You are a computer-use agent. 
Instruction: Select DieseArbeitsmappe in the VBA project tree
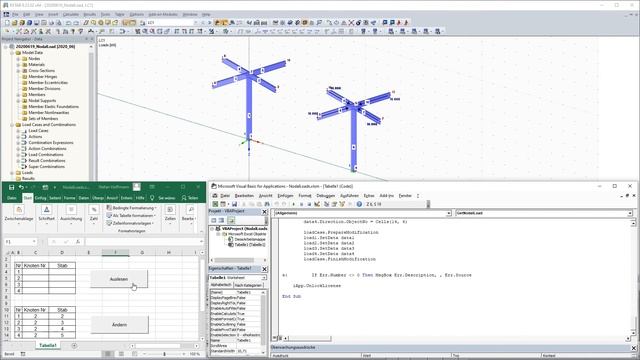[250, 240]
